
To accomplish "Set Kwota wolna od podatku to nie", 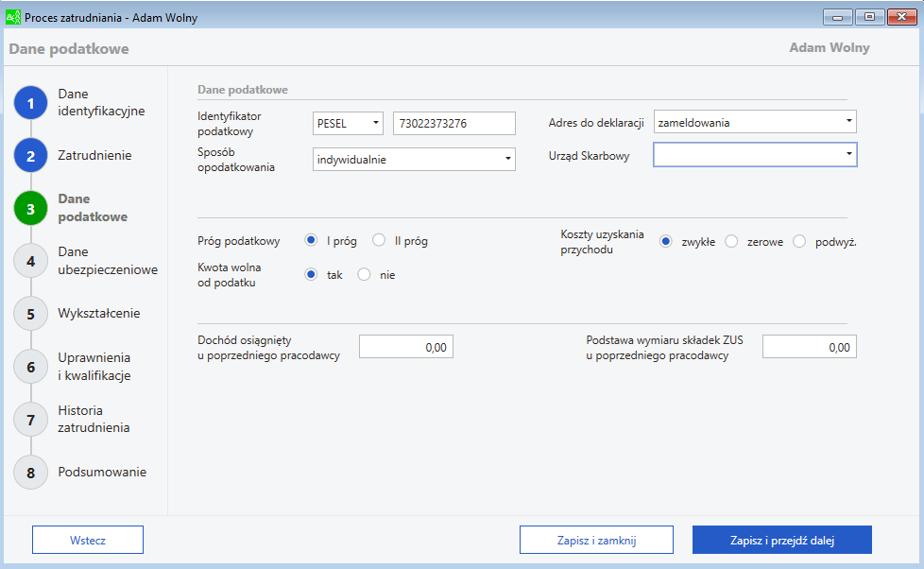I will pos(364,274).
